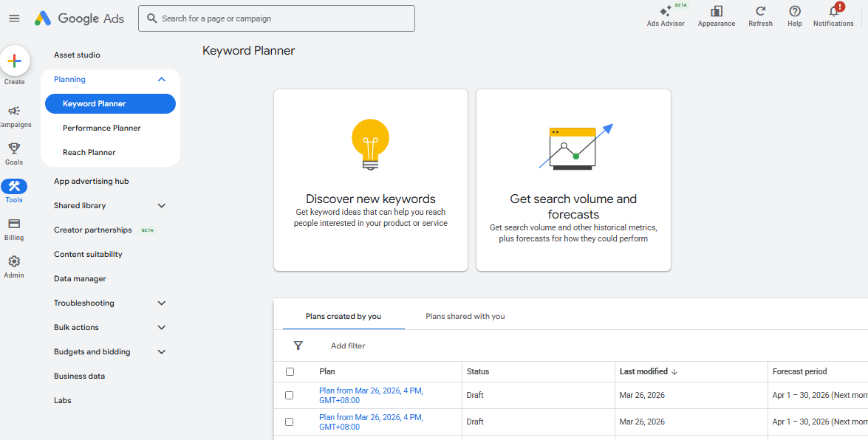Click the Create plus button
The height and width of the screenshot is (440, 868).
[x=14, y=61]
